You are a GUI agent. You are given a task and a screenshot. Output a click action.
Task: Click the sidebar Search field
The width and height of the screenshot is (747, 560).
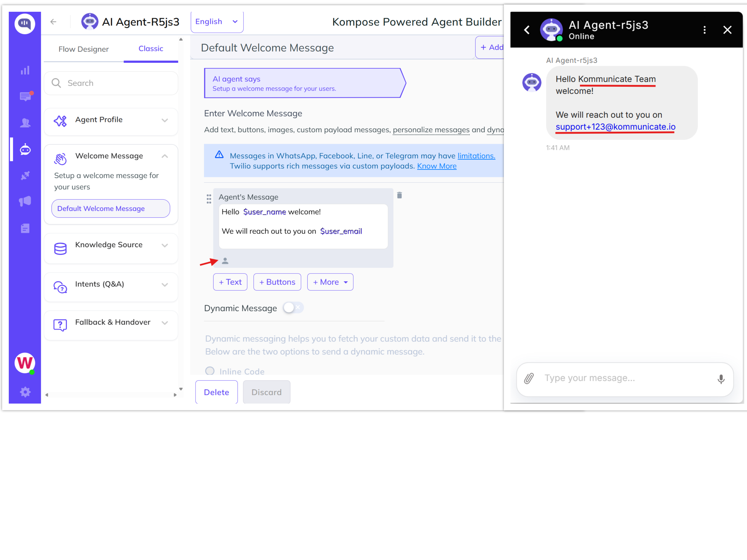(111, 83)
